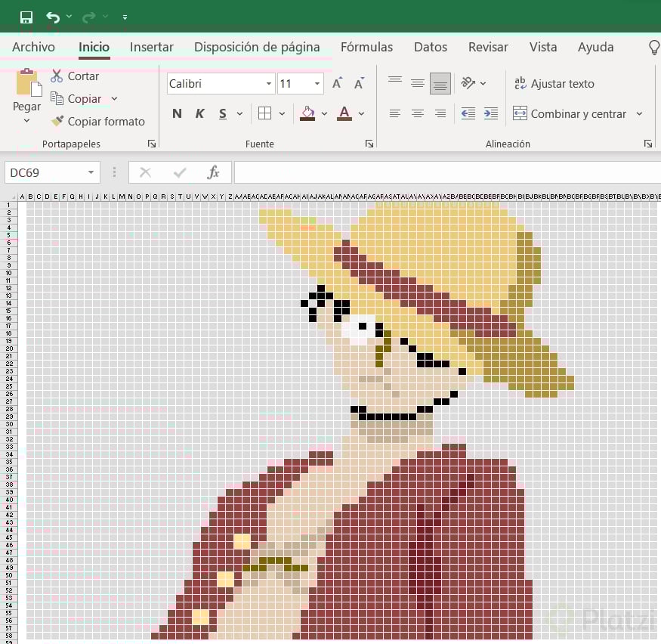Toggle underline with the S button
Viewport: 661px width, 644px height.
(x=223, y=113)
